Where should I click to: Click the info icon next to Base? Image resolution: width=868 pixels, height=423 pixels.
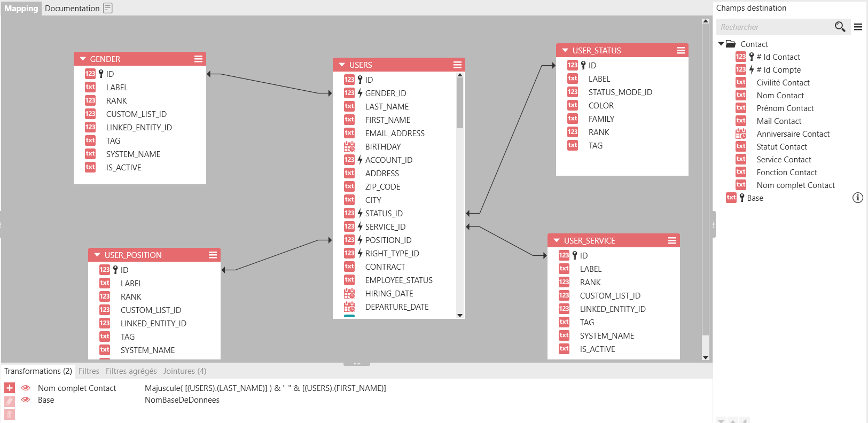click(857, 198)
